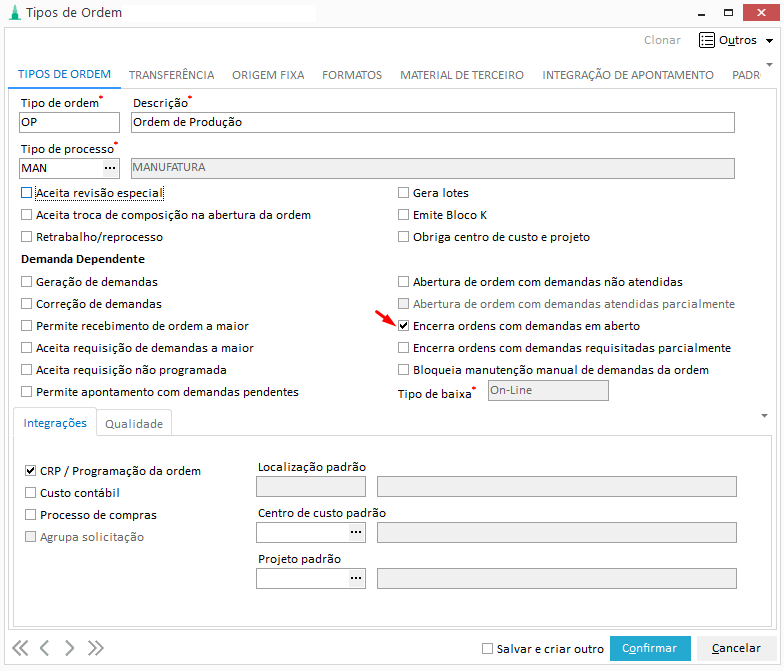784x671 pixels.
Task: Click the Demanda Dependente heading
Action: [x=83, y=259]
